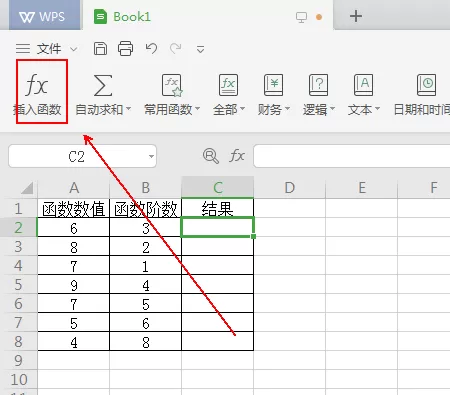Select cell A2 containing 6

(74, 227)
